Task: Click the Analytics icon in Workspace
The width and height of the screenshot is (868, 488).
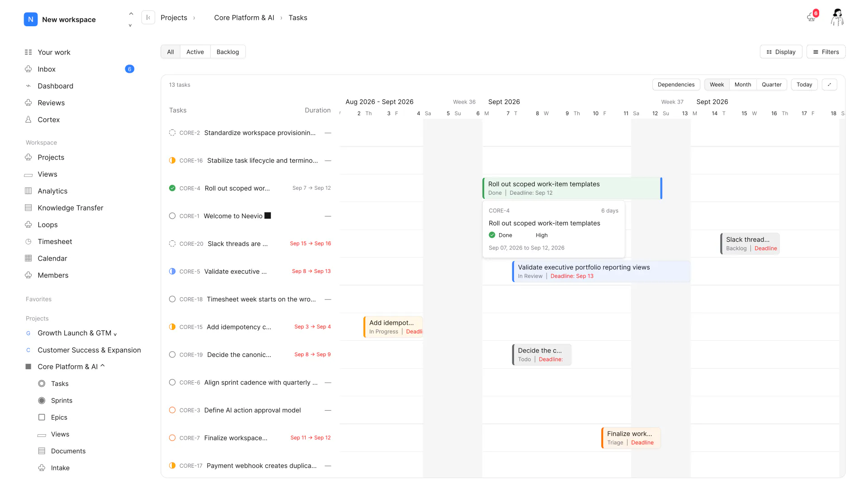Action: click(x=28, y=191)
